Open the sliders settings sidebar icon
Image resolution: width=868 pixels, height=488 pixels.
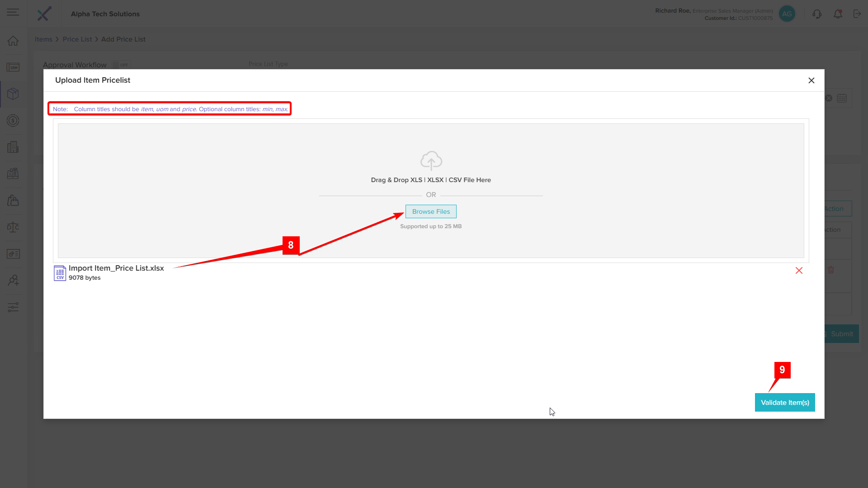[x=13, y=307]
